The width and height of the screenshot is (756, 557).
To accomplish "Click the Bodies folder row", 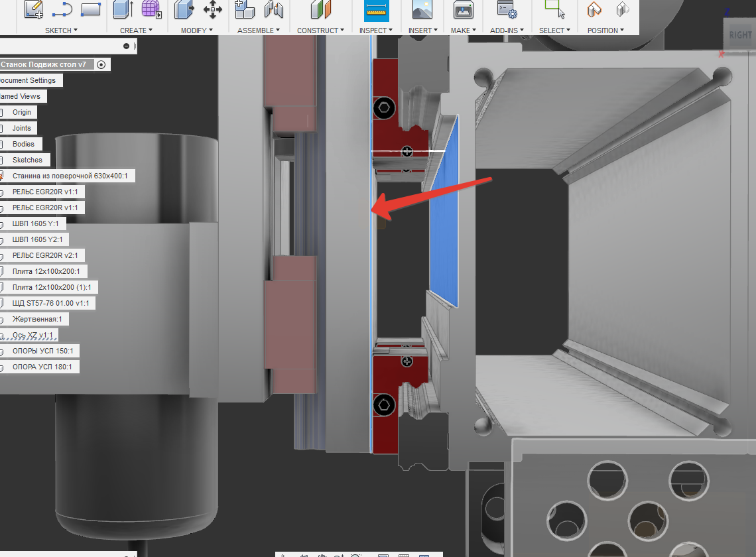I will pyautogui.click(x=23, y=144).
